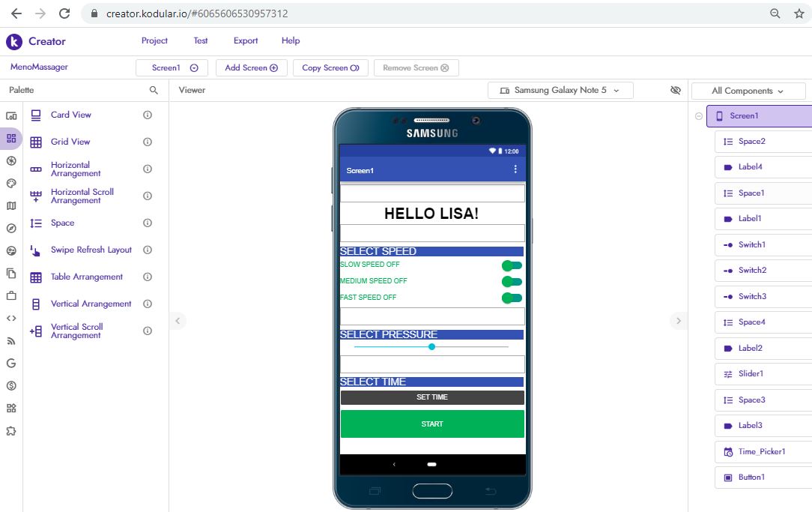Collapse the palette with the left chevron
The image size is (812, 512).
[178, 321]
